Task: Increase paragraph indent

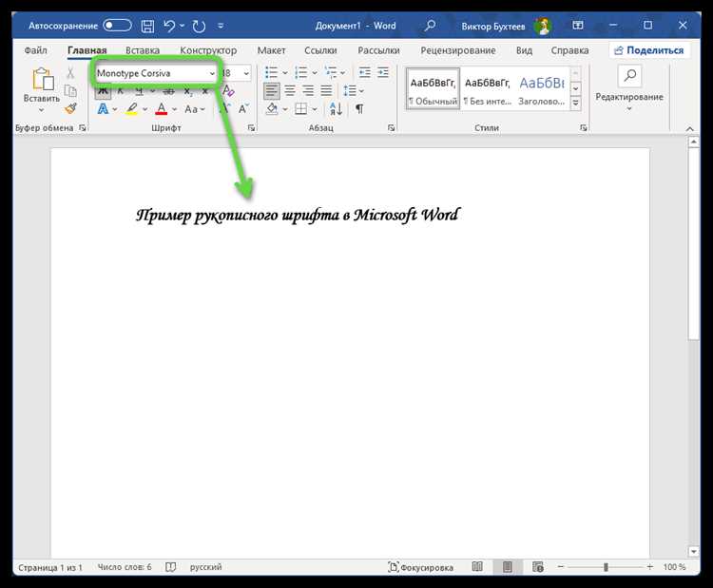Action: click(383, 72)
